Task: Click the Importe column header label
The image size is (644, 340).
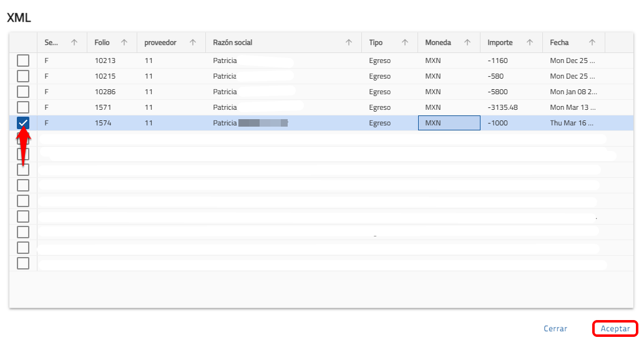Action: click(500, 42)
